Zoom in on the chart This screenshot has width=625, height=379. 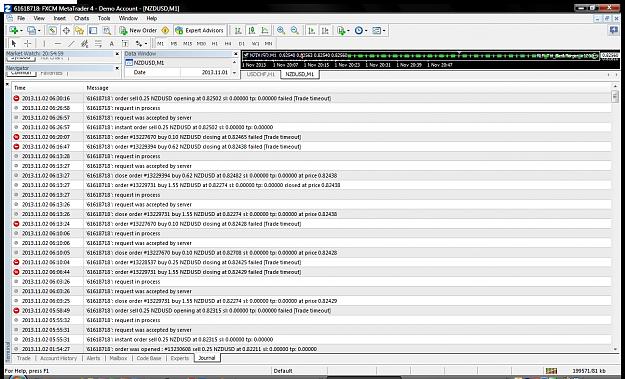pyautogui.click(x=281, y=30)
